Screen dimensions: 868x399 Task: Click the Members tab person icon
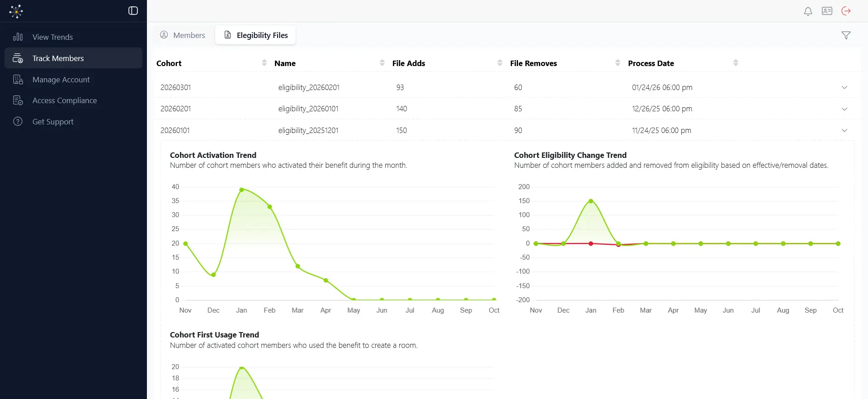164,35
